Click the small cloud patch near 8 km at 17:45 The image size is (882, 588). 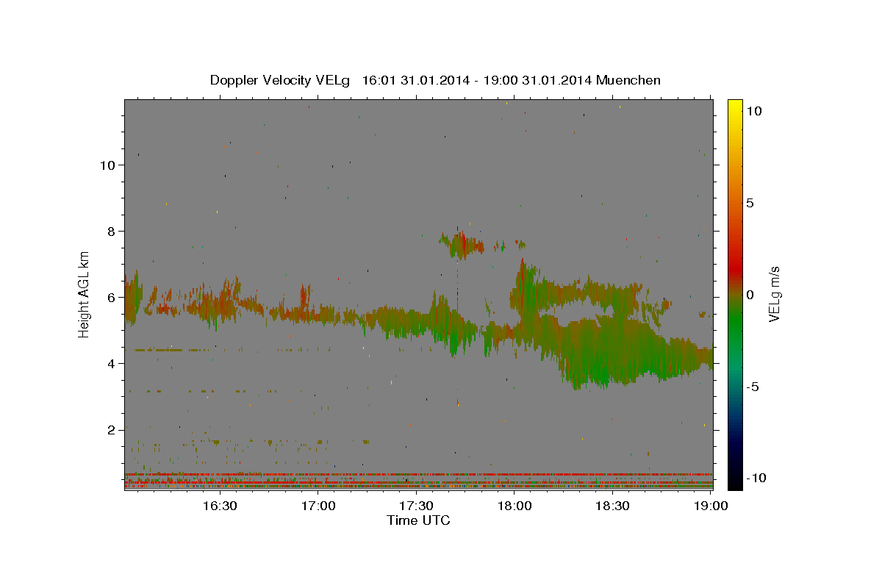coord(463,244)
